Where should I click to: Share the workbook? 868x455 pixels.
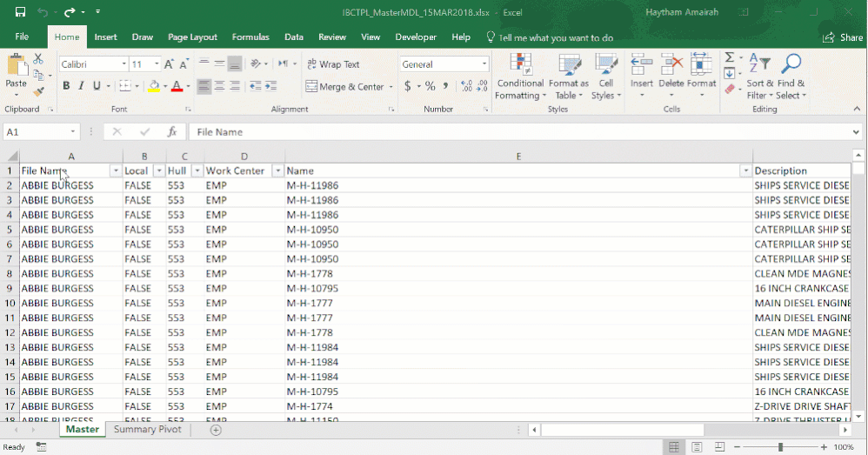(843, 37)
